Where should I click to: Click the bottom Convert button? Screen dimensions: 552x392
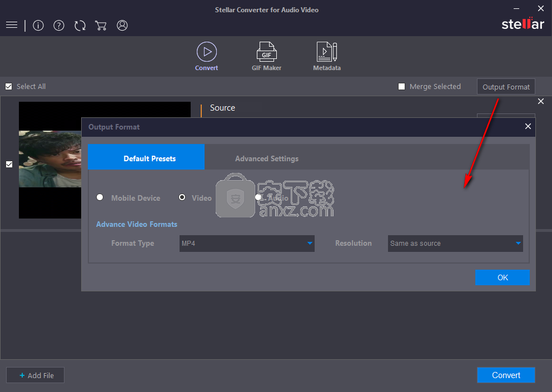pos(506,375)
